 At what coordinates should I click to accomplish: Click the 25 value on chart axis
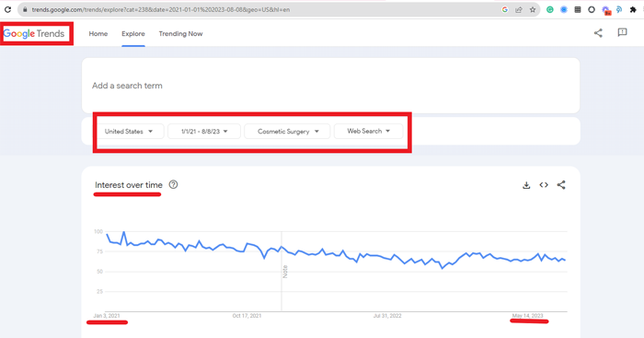tap(99, 292)
